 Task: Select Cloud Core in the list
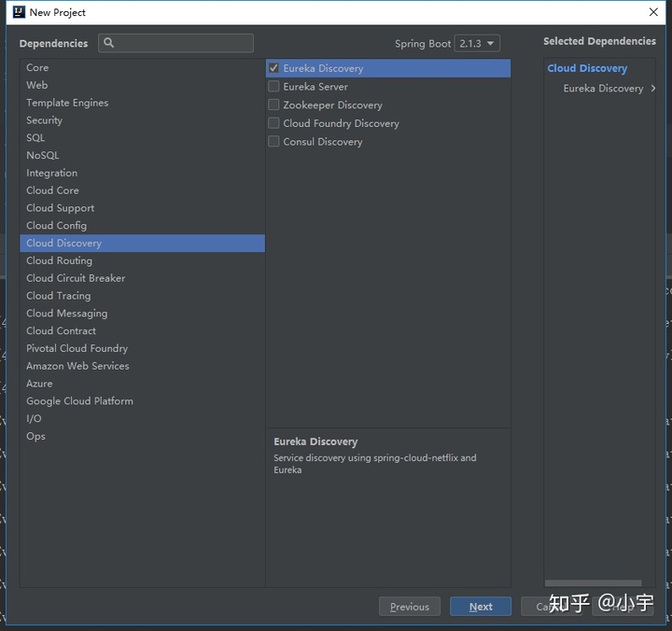[x=142, y=190]
